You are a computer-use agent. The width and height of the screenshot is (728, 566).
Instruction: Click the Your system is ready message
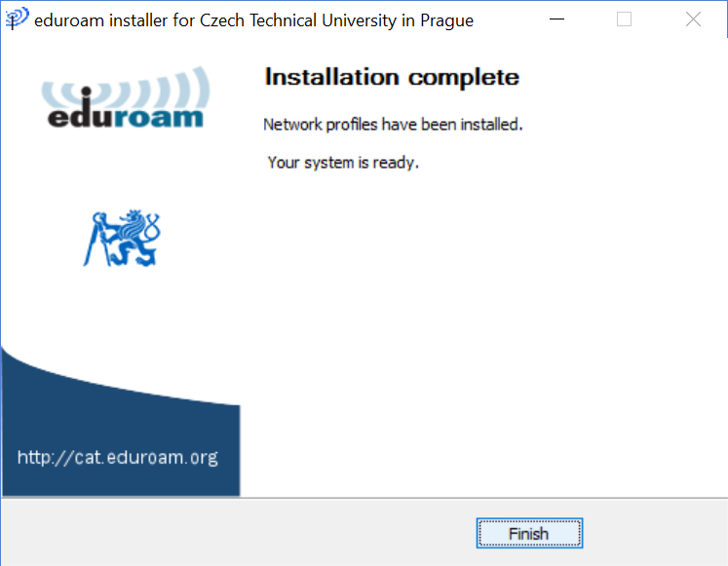[x=343, y=163]
